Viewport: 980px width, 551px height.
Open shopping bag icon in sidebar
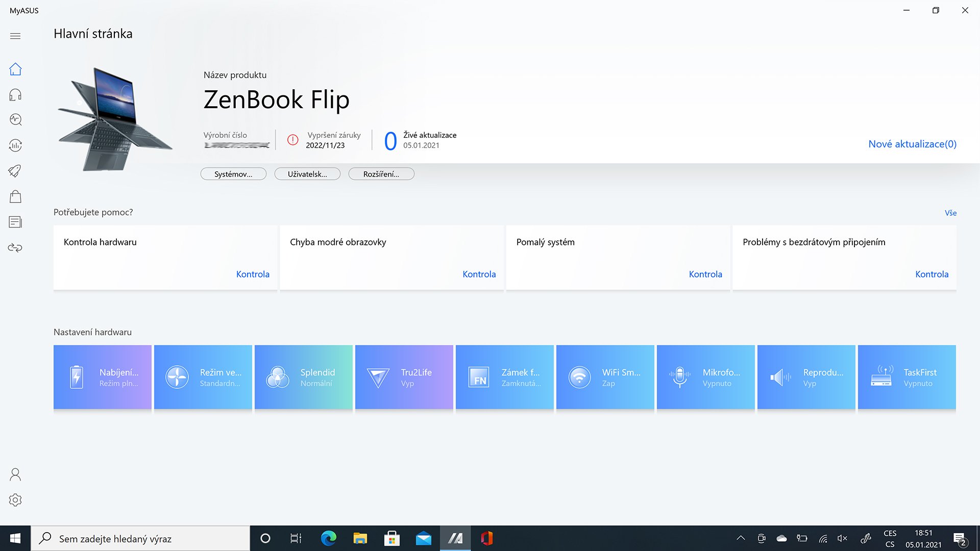click(x=15, y=196)
